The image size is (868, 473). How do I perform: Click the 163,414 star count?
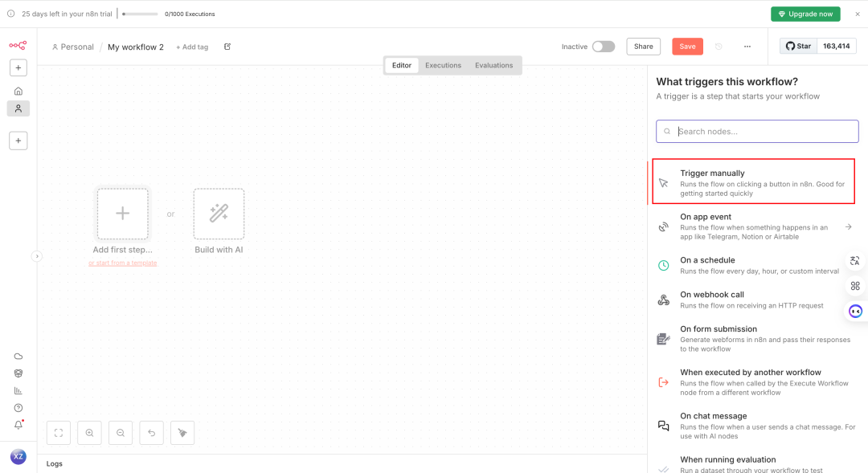837,46
